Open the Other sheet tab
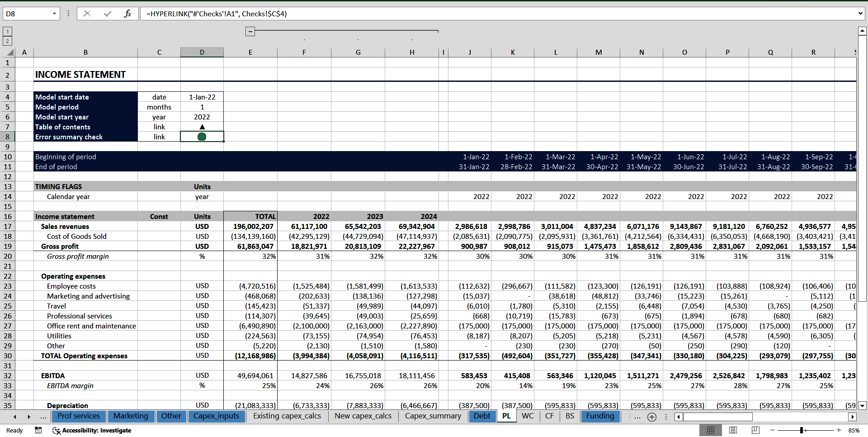Screen dimensions: 868x437 click(x=171, y=416)
